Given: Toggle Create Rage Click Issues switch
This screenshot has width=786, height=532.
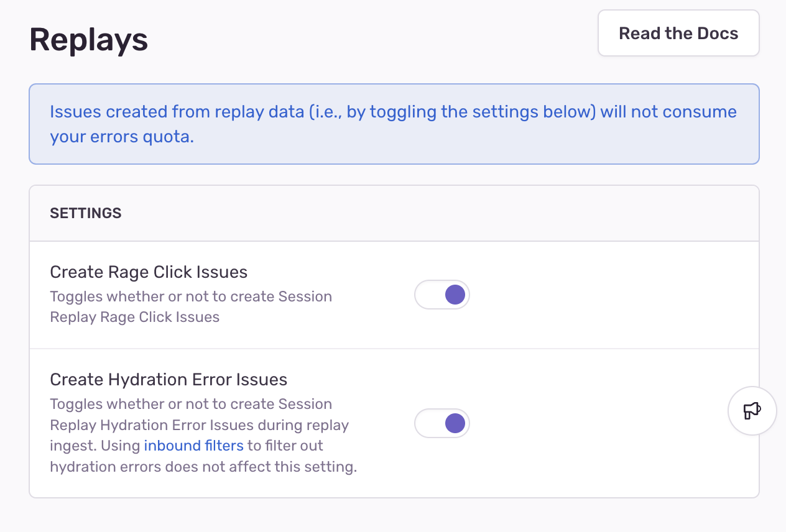Looking at the screenshot, I should tap(442, 295).
